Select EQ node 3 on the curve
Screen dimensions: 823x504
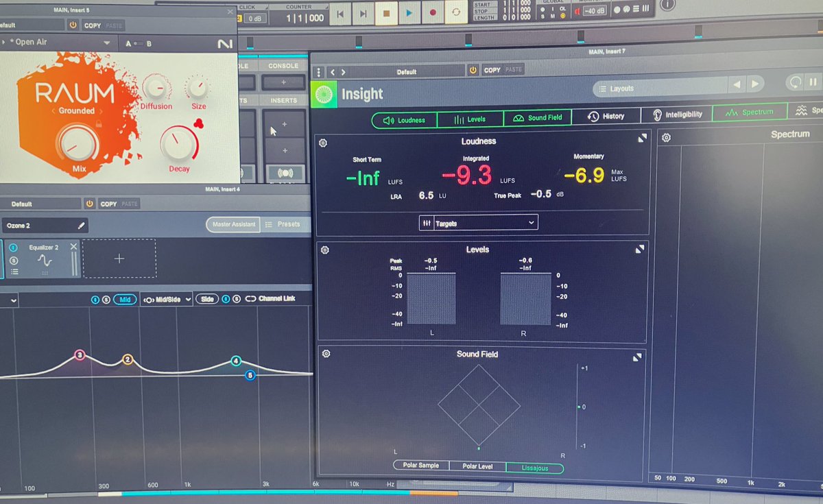click(x=80, y=355)
